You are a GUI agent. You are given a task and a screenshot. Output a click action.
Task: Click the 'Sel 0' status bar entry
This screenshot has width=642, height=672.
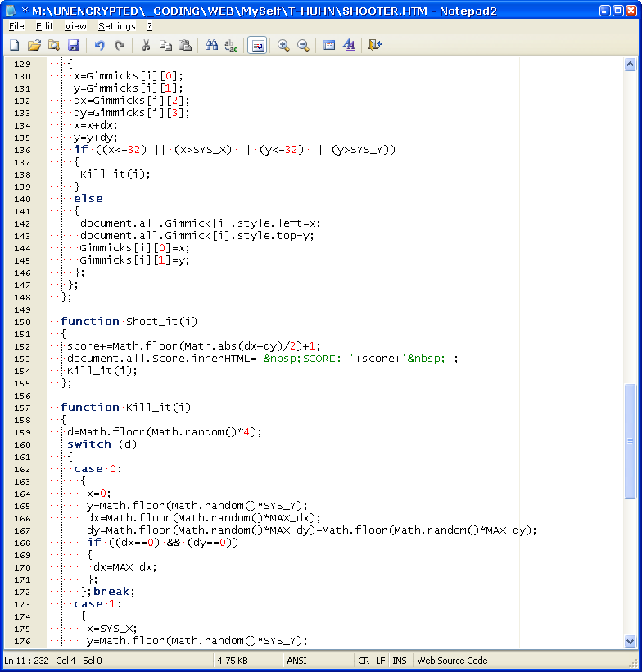93,661
